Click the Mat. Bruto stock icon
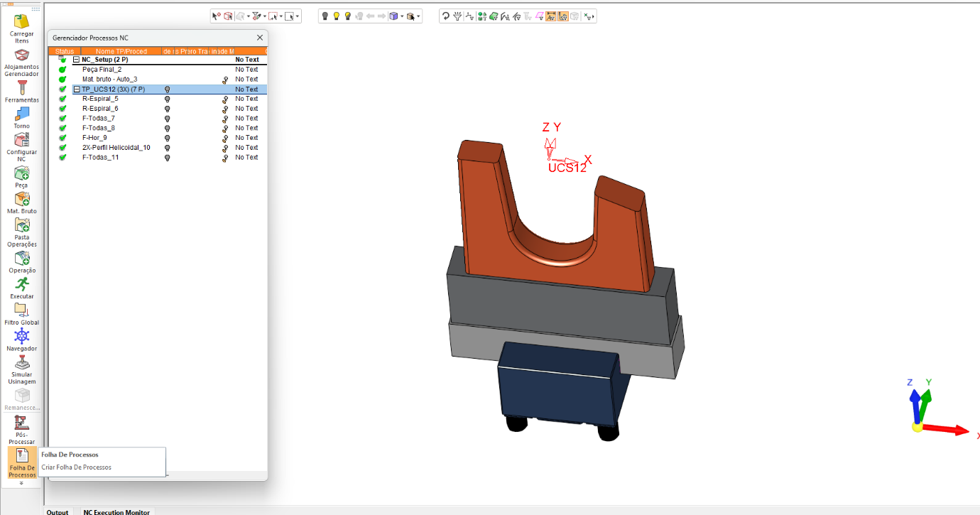 pyautogui.click(x=22, y=200)
